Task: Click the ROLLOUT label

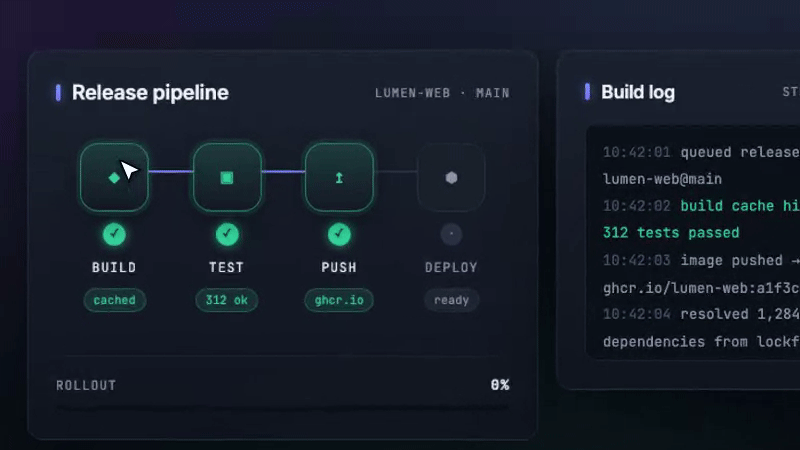Action: click(86, 385)
